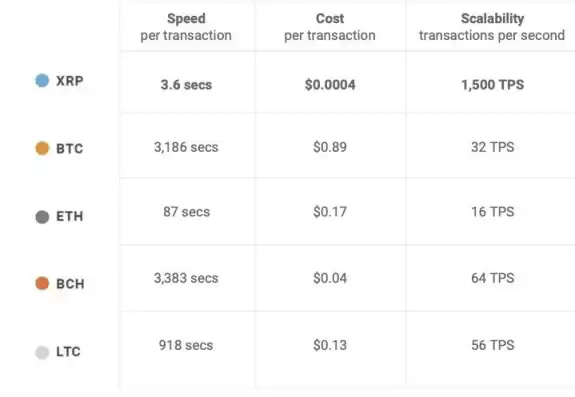Select the ETH row label
The height and width of the screenshot is (397, 575).
[x=70, y=216]
